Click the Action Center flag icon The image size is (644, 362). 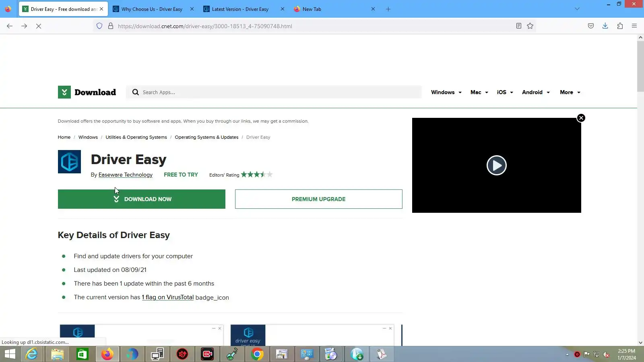(x=587, y=354)
